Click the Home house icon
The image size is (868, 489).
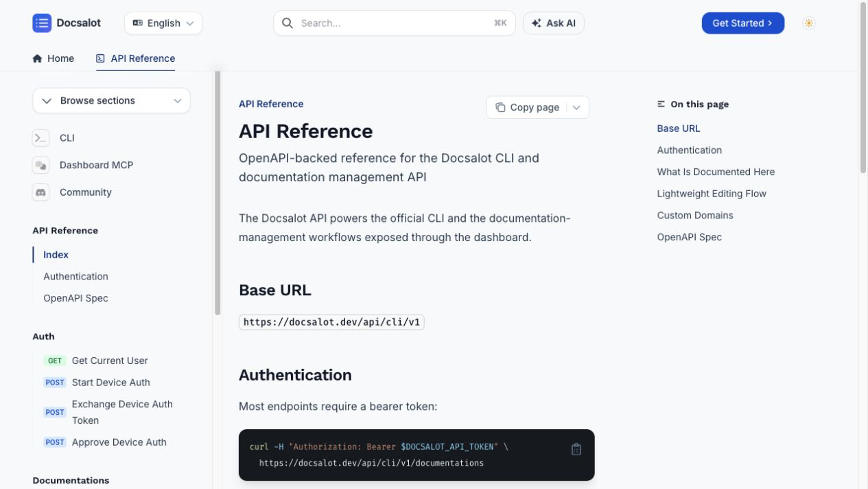pyautogui.click(x=37, y=58)
